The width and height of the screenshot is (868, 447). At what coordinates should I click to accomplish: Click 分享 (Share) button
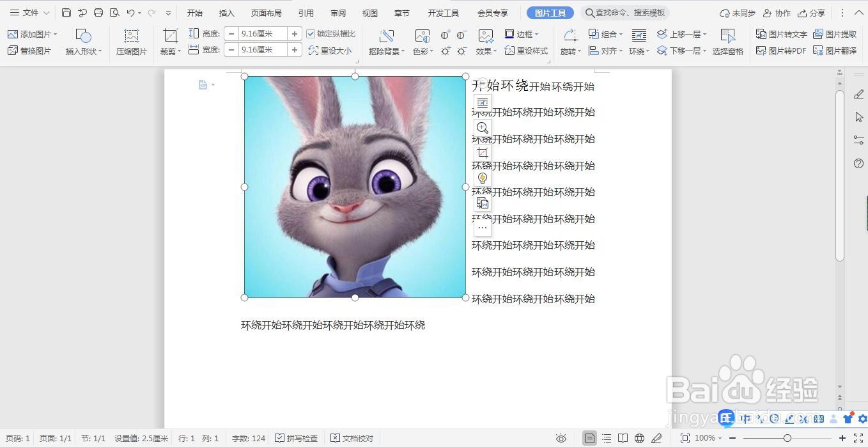[x=812, y=13]
